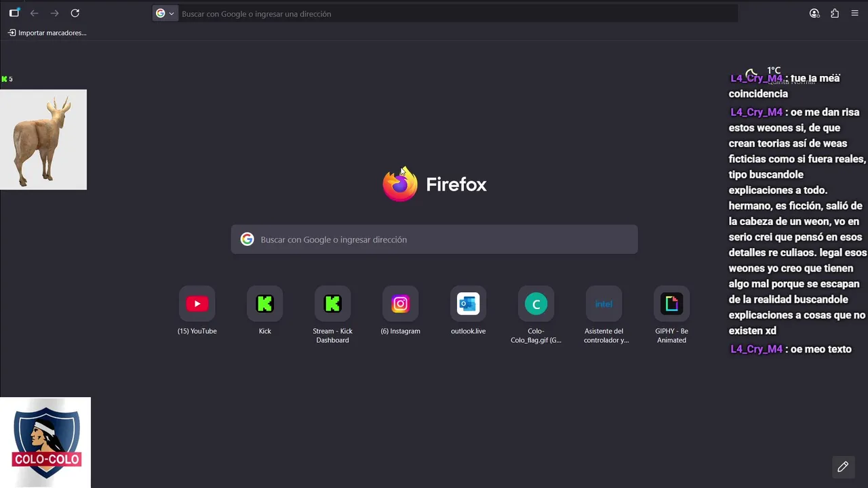The image size is (868, 488).
Task: Focus the central Google search box
Action: click(x=434, y=239)
